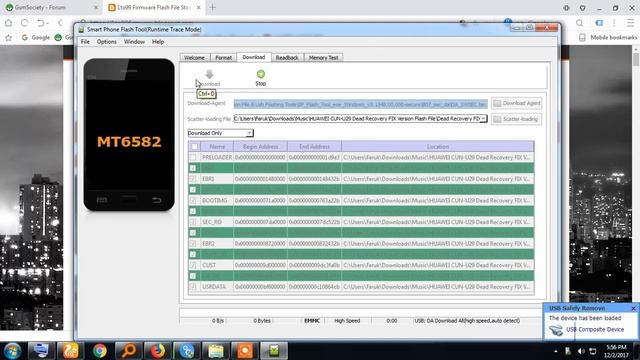The width and height of the screenshot is (640, 360).
Task: Click the browser search magnifier icon
Action: (x=579, y=23)
